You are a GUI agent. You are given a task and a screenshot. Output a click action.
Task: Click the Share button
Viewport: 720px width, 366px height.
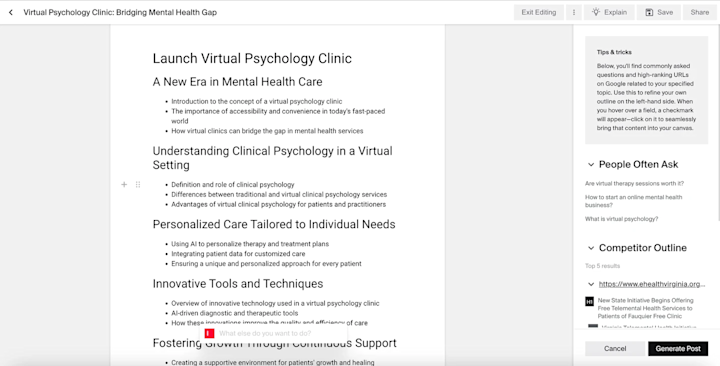[699, 12]
